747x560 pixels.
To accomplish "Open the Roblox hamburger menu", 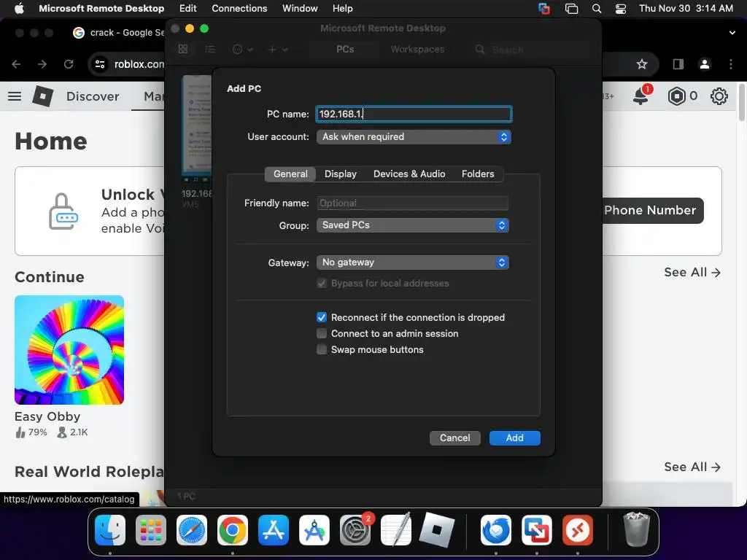I will coord(15,96).
